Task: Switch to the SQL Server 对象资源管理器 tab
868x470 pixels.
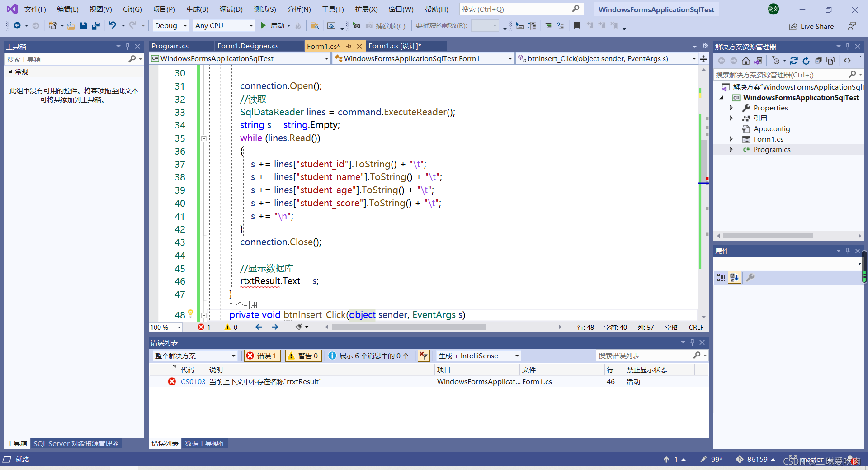Action: 76,444
